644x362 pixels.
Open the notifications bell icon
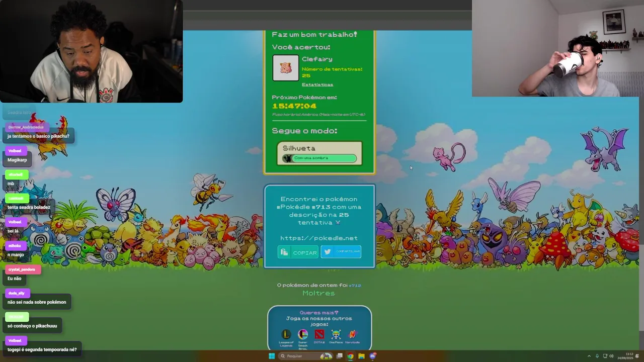click(x=637, y=356)
